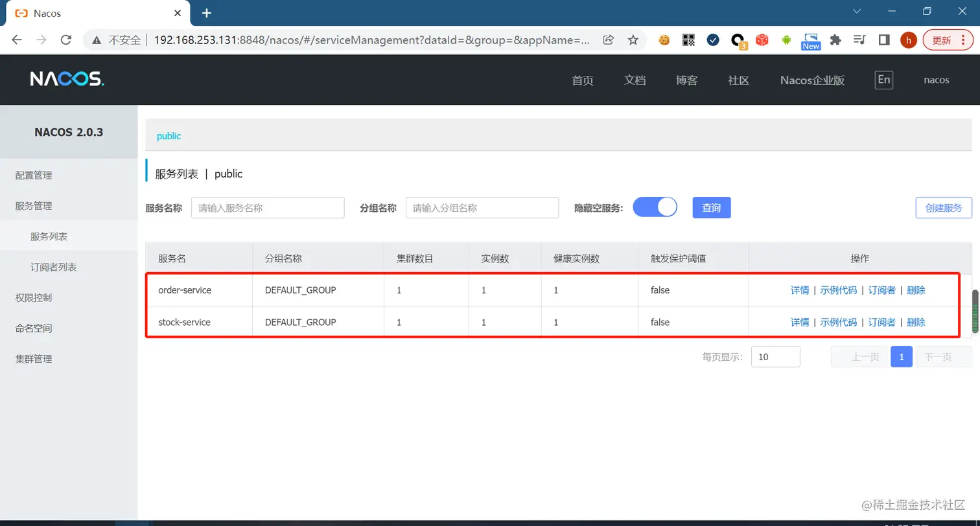Reload the page with the refresh icon
The image size is (980, 526).
(65, 40)
